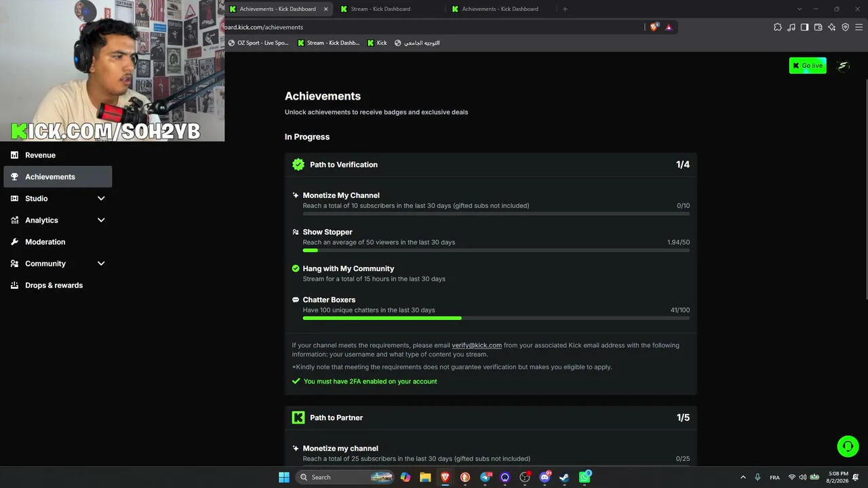The height and width of the screenshot is (488, 868).
Task: Click the taskbar Search box
Action: (346, 477)
